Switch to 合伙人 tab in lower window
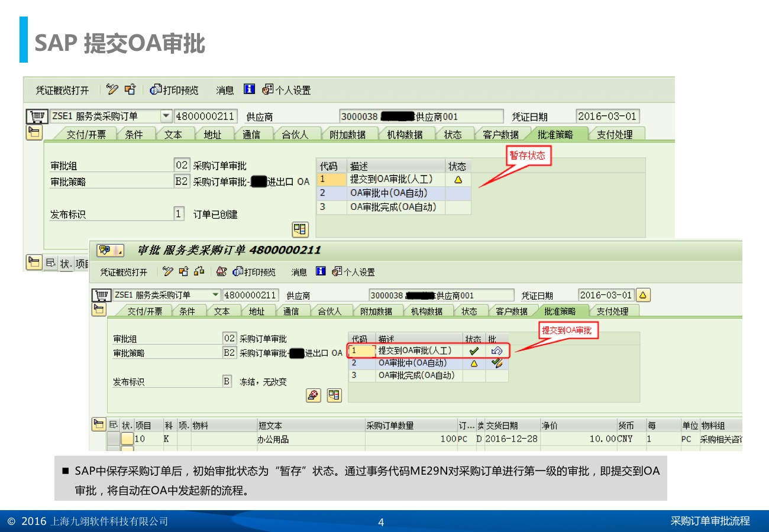This screenshot has width=769, height=532. pyautogui.click(x=329, y=312)
